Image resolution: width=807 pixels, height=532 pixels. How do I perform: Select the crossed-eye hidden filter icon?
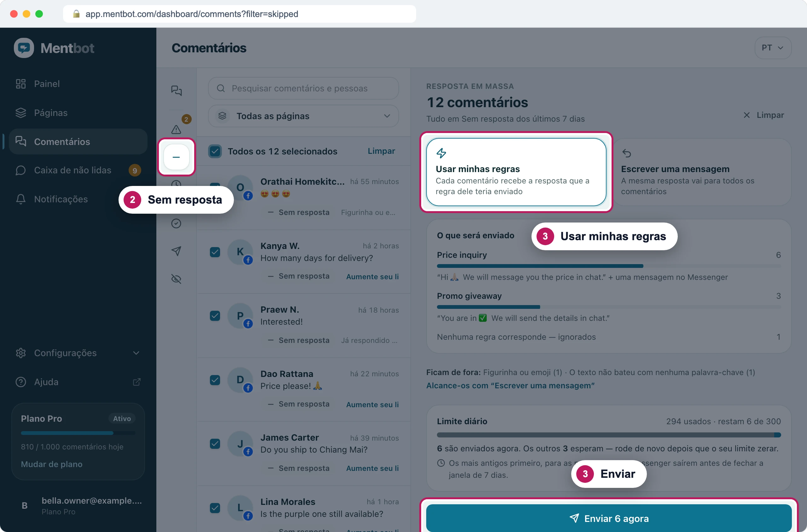pos(176,279)
